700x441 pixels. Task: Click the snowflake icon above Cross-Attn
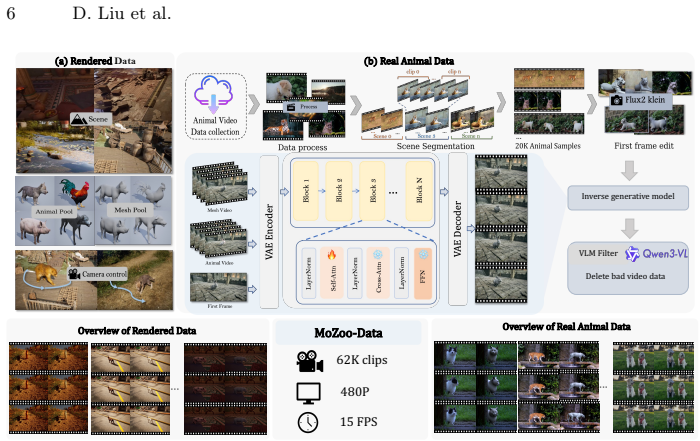pyautogui.click(x=378, y=254)
